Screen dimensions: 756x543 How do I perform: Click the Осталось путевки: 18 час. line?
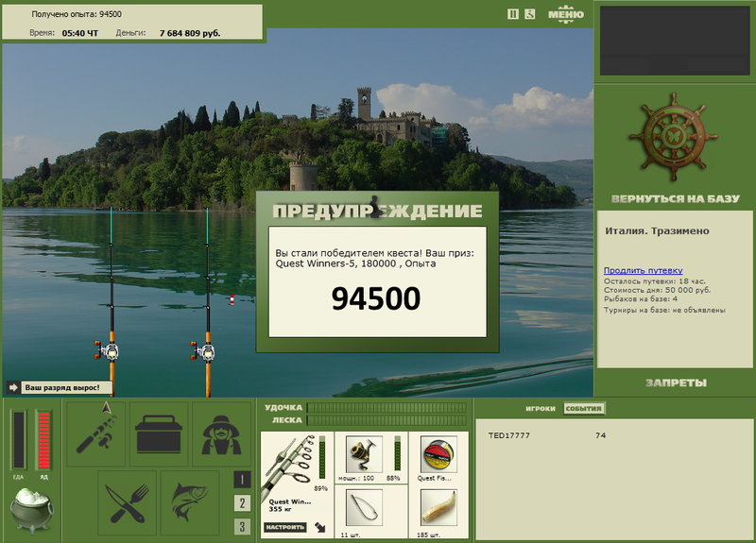point(654,280)
